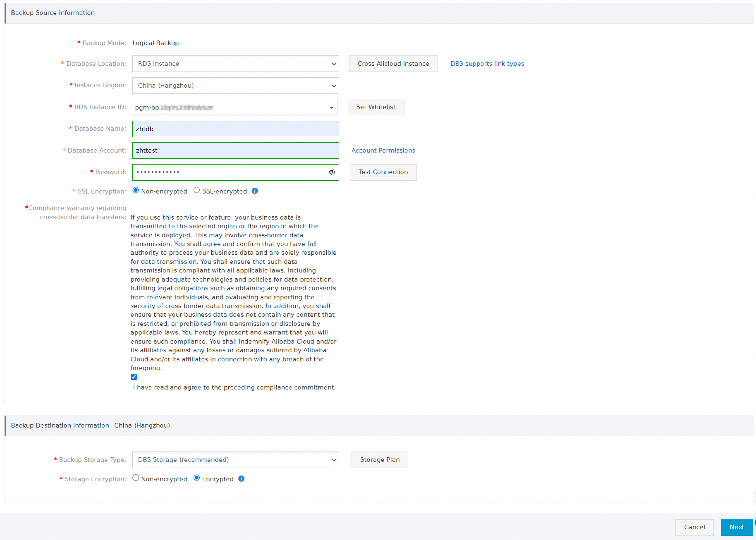
Task: Select Encrypted storage radio option
Action: coord(197,478)
